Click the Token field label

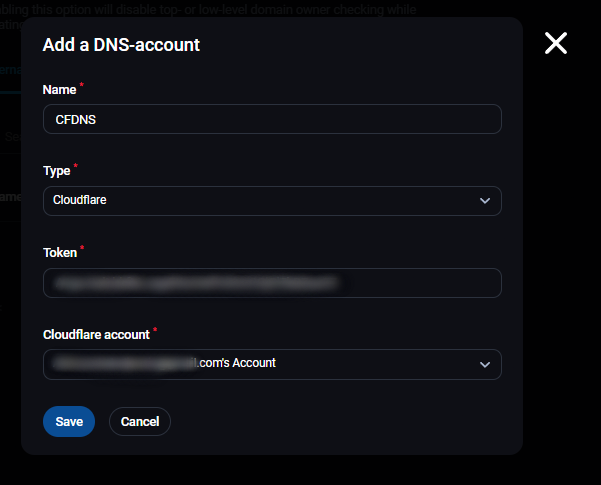coord(60,253)
